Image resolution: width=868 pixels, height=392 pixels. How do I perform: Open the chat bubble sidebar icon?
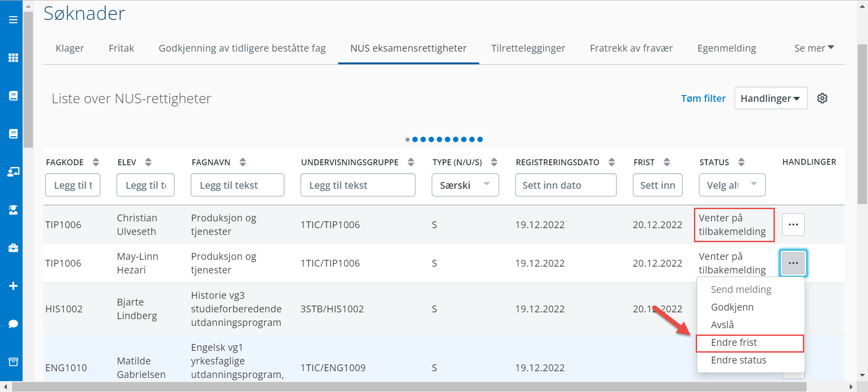[x=13, y=324]
